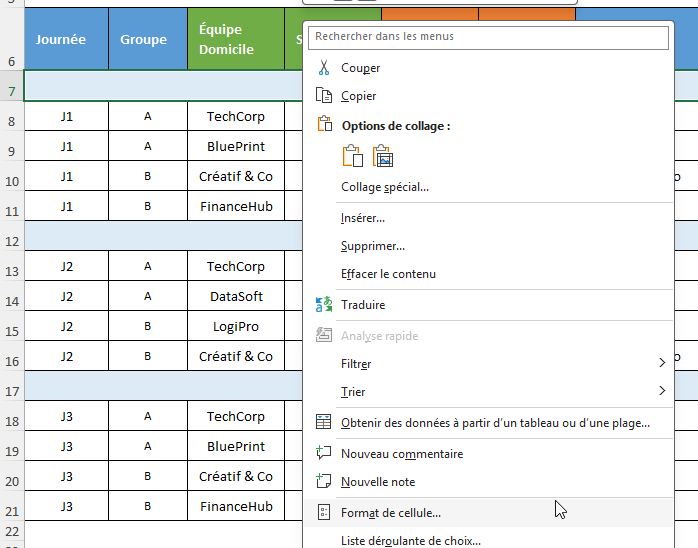Image resolution: width=698 pixels, height=548 pixels.
Task: Click DataSoft cell in row 14
Action: [236, 296]
